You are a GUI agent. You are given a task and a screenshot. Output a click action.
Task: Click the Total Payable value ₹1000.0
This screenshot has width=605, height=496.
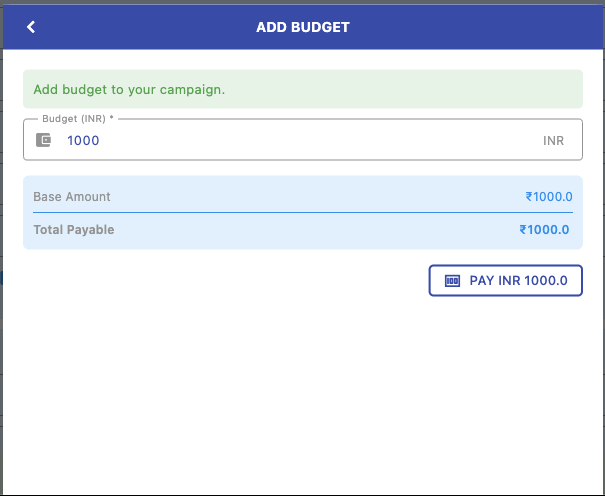click(x=545, y=230)
